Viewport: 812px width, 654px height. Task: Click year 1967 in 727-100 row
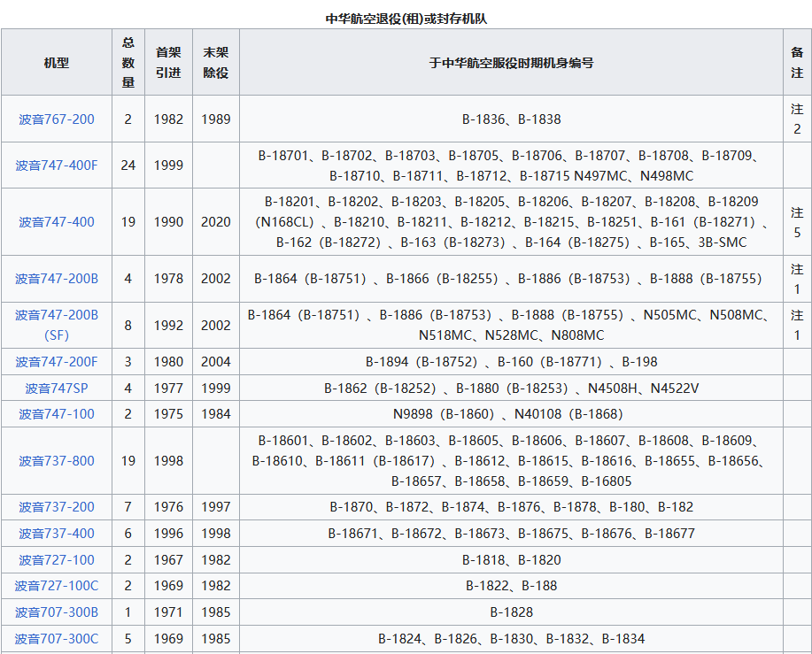(x=169, y=560)
